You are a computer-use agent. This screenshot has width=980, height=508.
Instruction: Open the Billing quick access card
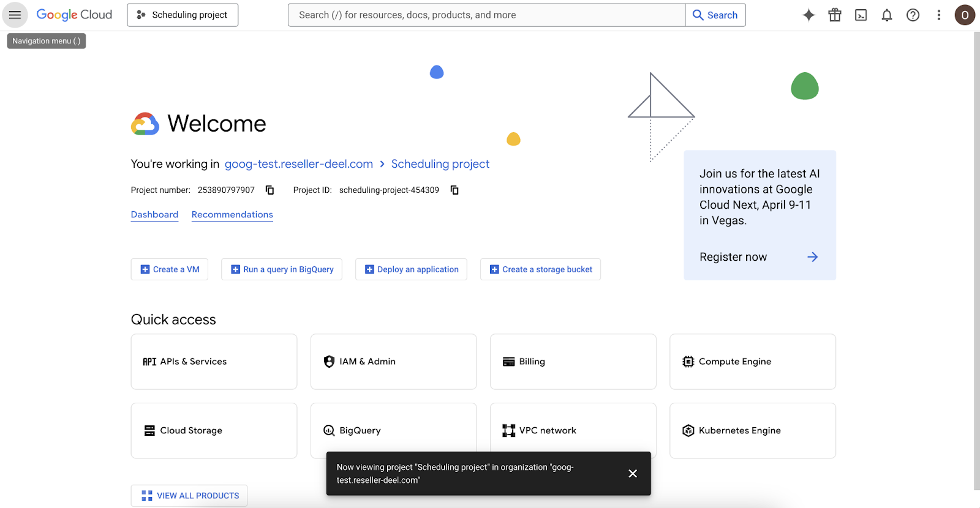coord(573,362)
